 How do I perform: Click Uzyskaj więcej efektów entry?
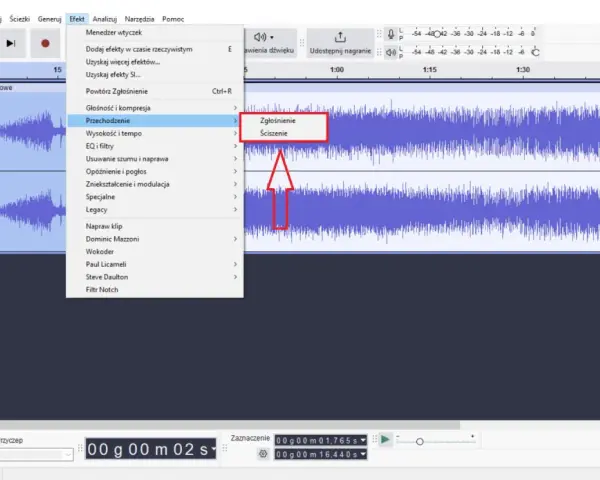(155, 62)
